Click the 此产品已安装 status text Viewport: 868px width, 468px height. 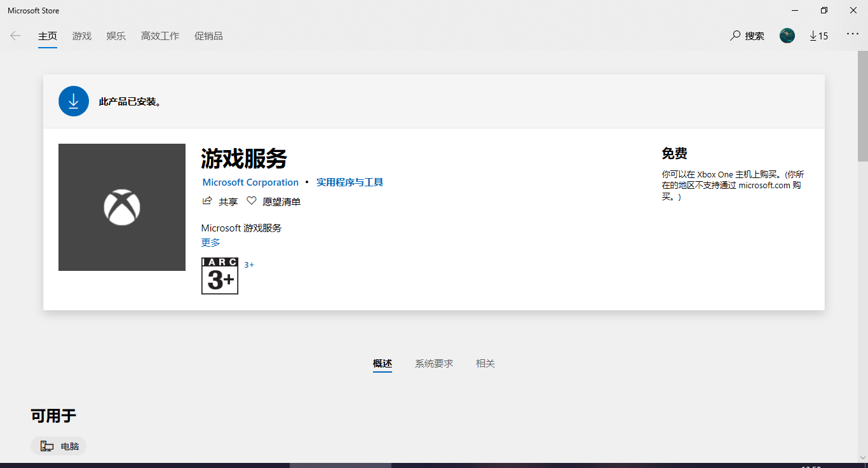pos(130,101)
